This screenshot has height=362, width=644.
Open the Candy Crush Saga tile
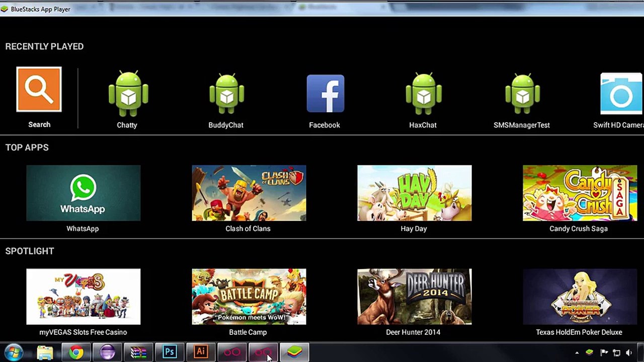580,193
